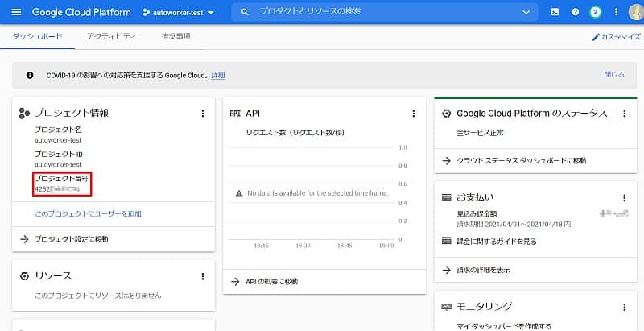The image size is (644, 331).
Task: Show the notifications badge with 2
Action: pyautogui.click(x=595, y=12)
